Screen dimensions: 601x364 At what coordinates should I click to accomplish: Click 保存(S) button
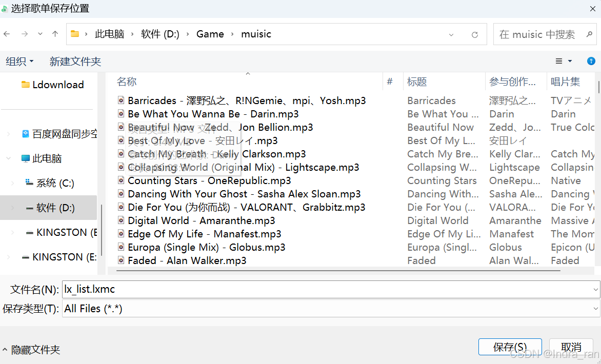(510, 347)
